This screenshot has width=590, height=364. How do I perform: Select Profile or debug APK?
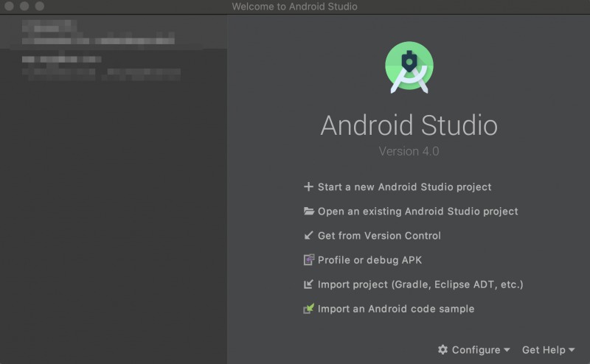(370, 260)
